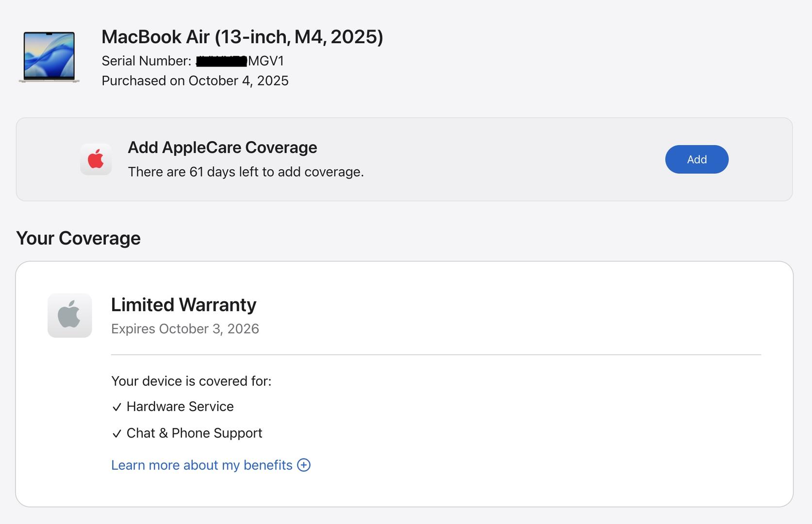Click the red AppleCare apple icon
Screen dimensions: 812x524
click(x=96, y=159)
